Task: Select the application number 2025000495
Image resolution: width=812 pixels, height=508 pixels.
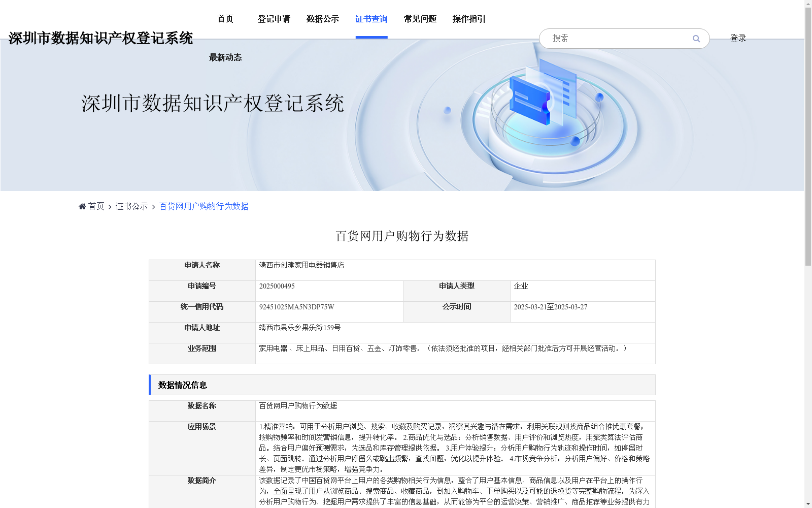Action: click(277, 286)
